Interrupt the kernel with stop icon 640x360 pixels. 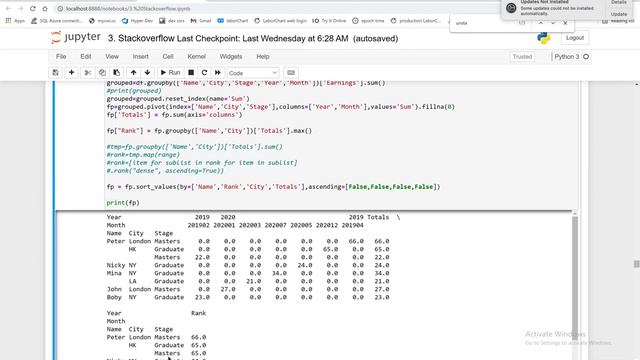point(191,73)
